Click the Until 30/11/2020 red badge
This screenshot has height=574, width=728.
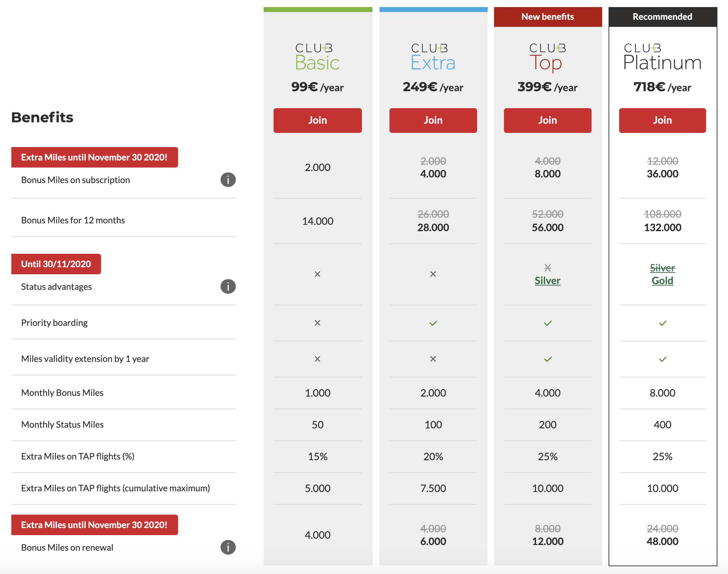(x=56, y=264)
